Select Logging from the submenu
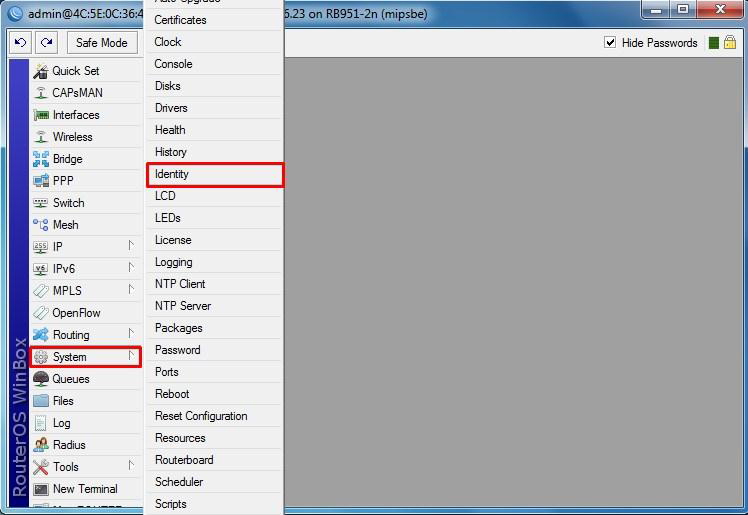Image resolution: width=748 pixels, height=515 pixels. pos(213,262)
